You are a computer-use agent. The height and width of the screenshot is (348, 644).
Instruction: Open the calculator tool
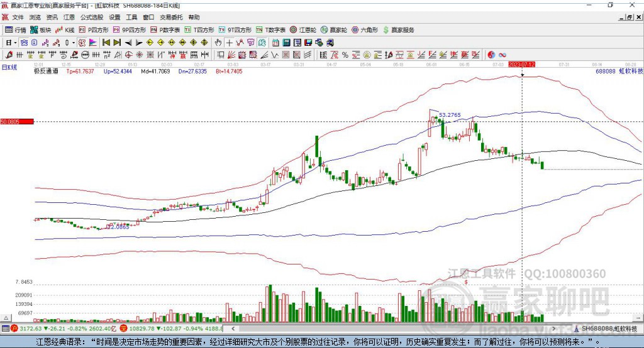pyautogui.click(x=286, y=43)
